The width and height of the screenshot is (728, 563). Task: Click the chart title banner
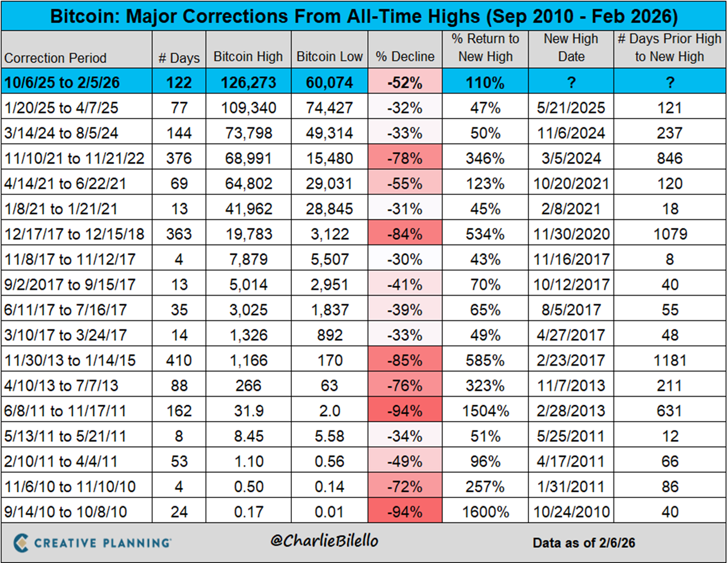[364, 16]
